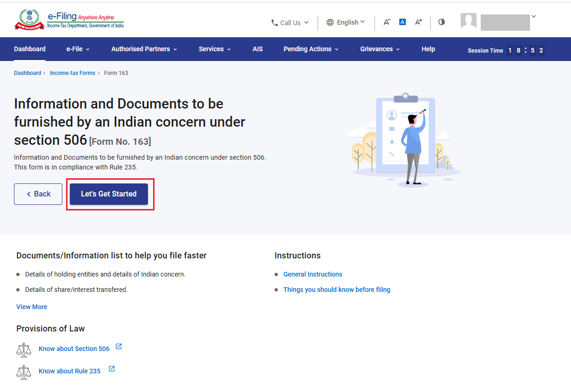Open the AIS menu item
The image size is (571, 392).
(258, 49)
